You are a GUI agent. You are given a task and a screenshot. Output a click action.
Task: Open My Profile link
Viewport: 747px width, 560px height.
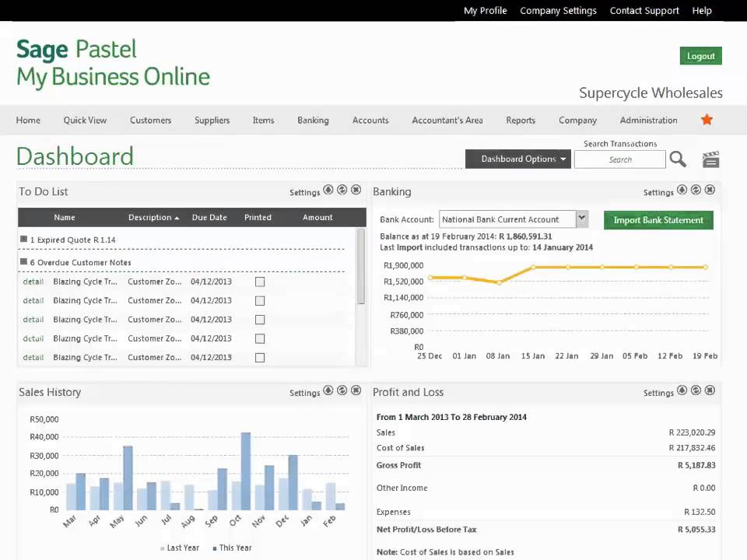[486, 10]
